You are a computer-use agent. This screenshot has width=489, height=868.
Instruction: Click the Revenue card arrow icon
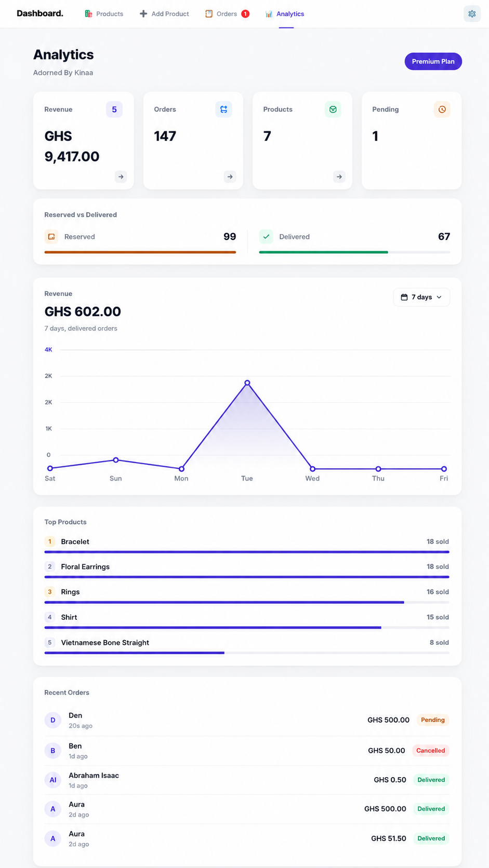[x=121, y=177]
